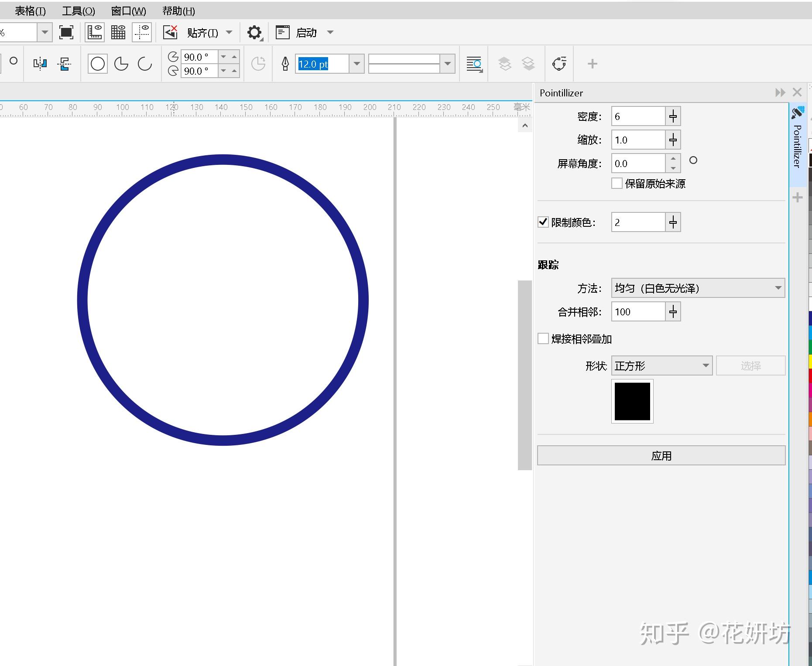Close the Pointillizer docker
Image resolution: width=812 pixels, height=666 pixels.
[797, 92]
